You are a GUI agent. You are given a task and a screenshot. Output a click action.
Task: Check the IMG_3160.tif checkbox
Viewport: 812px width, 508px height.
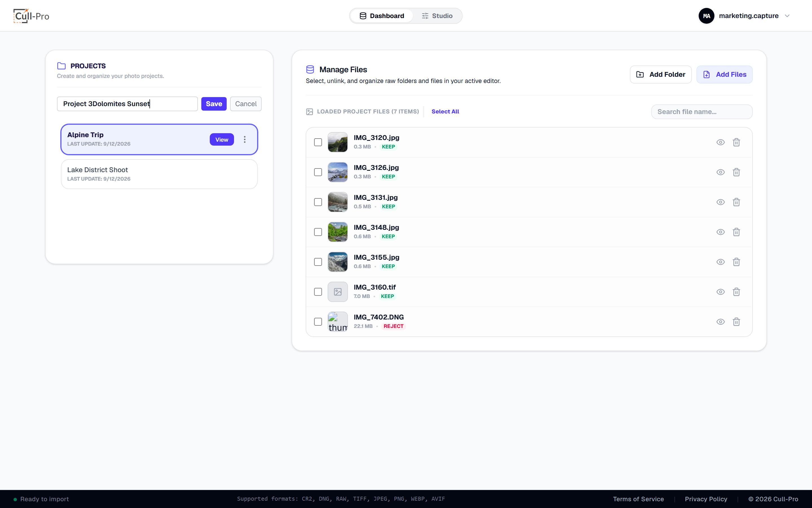[x=318, y=292]
